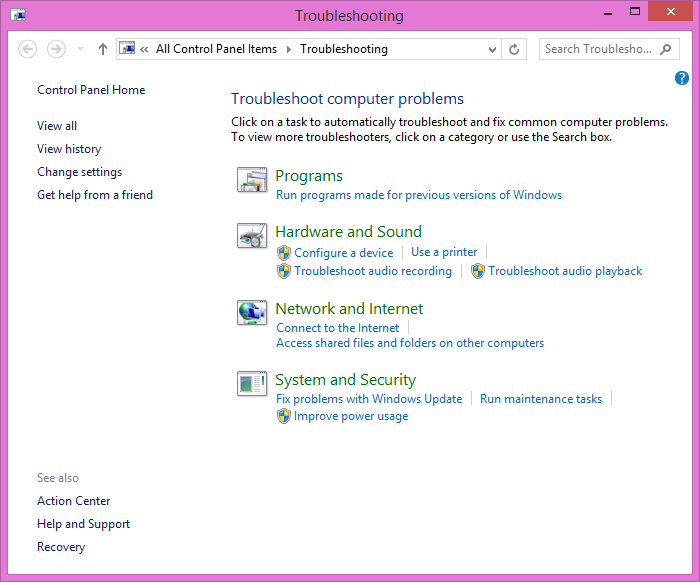Screen dimensions: 700x582
Task: Expand the address bar history dropdown
Action: click(492, 49)
